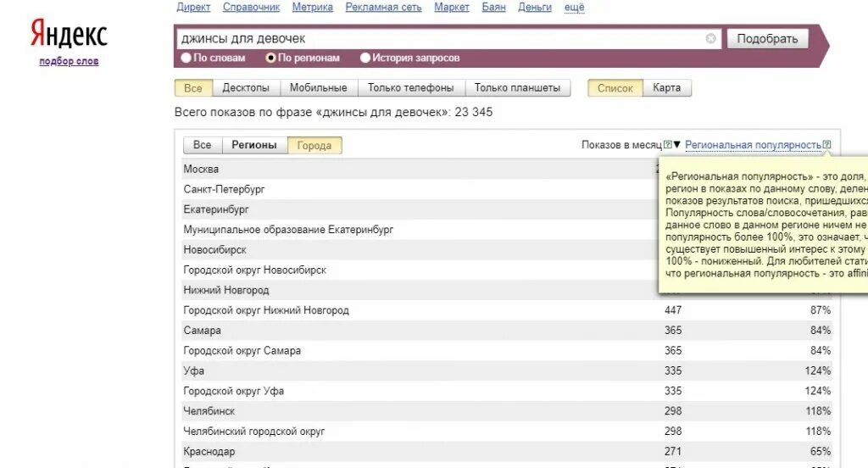Click the Уфа row

[507, 370]
